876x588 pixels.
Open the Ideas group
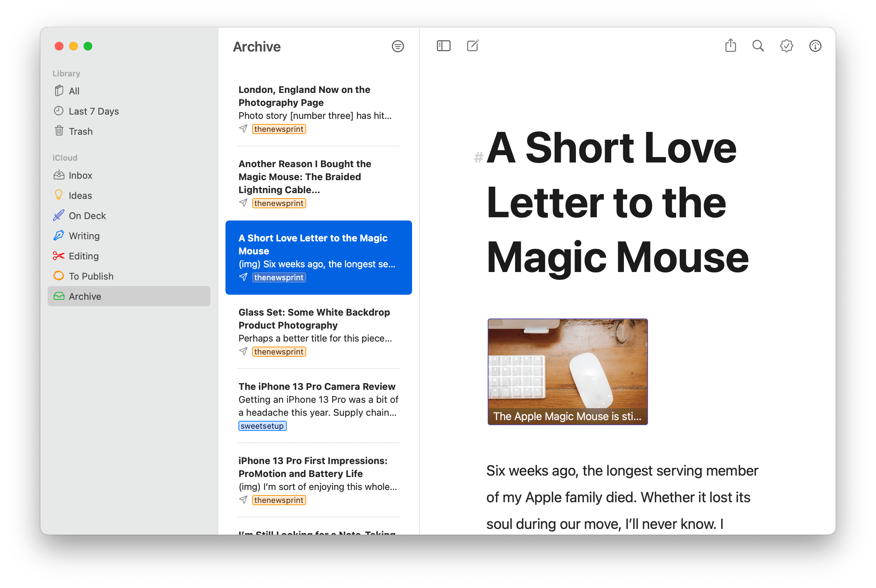coord(129,195)
